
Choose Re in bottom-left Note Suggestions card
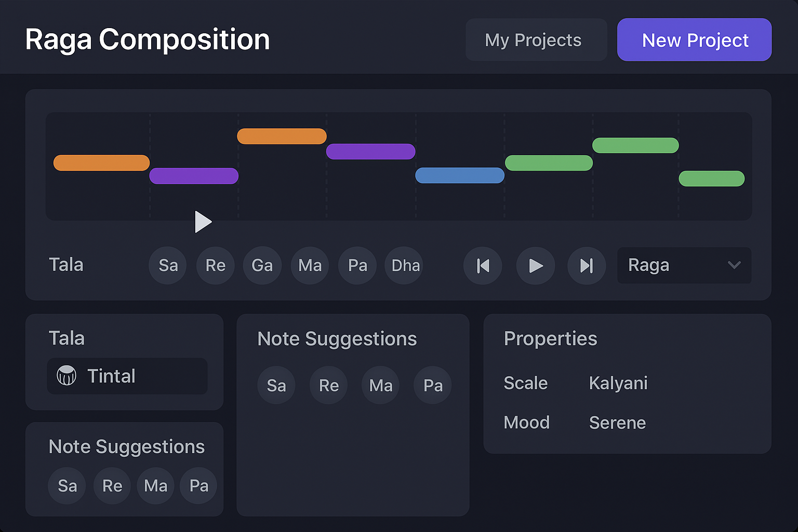click(112, 486)
